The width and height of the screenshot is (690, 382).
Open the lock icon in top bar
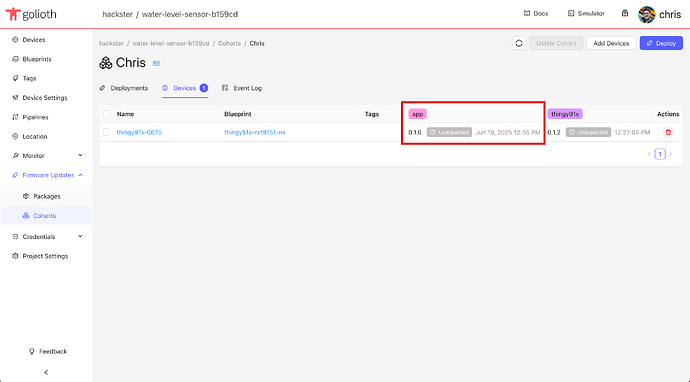[625, 13]
